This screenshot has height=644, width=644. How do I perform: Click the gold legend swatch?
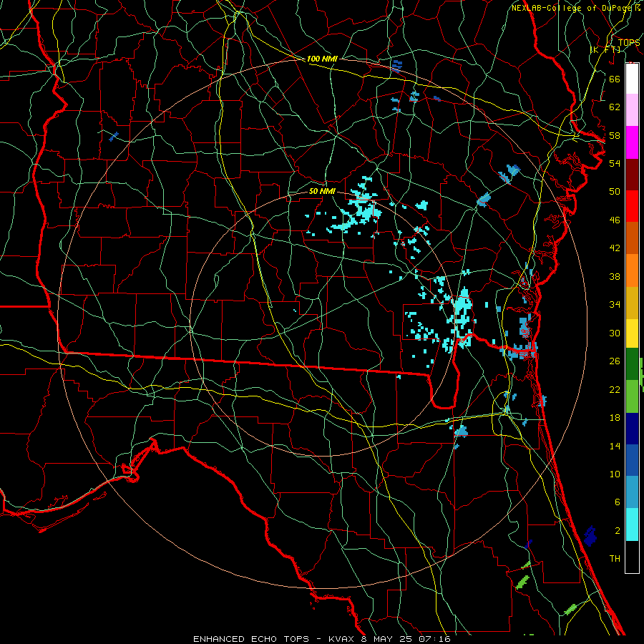point(632,303)
